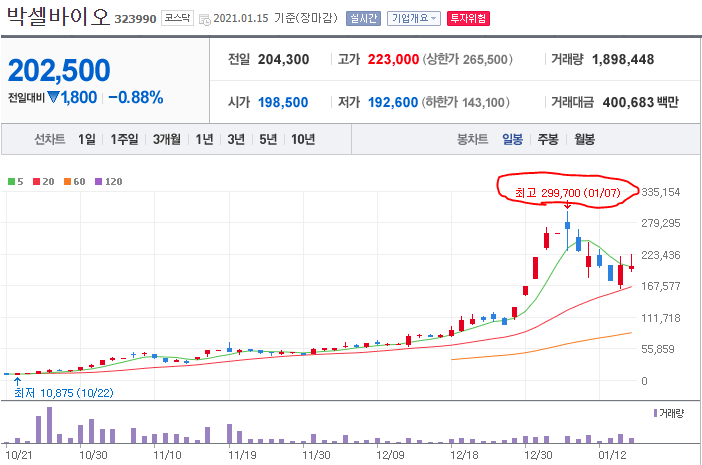Viewport: 702px width, 465px height.
Task: Click the purple 120-day moving average swatch
Action: pos(98,181)
